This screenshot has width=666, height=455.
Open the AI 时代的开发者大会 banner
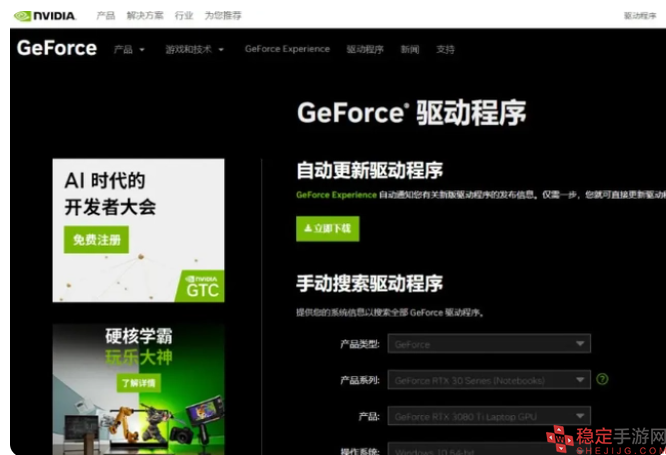pos(138,230)
